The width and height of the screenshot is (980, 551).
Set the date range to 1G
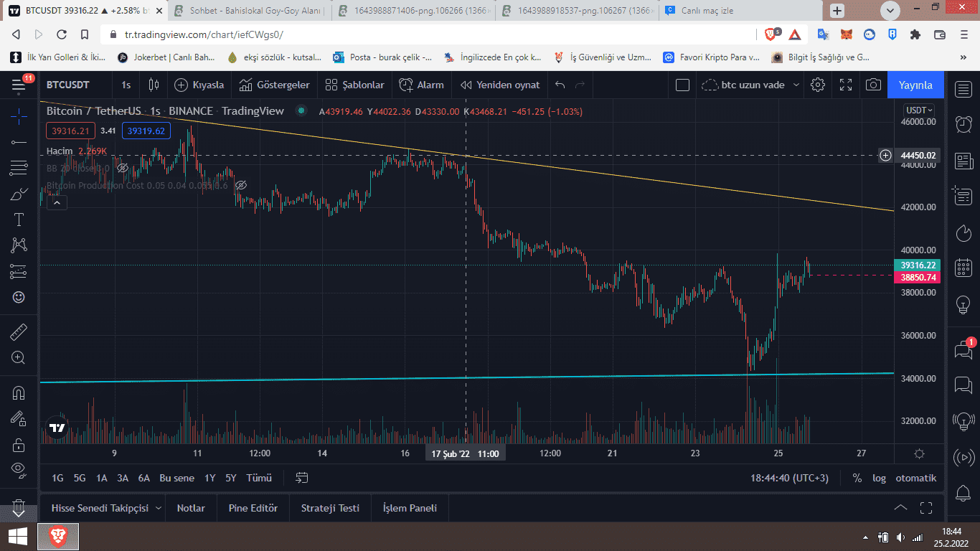[57, 478]
